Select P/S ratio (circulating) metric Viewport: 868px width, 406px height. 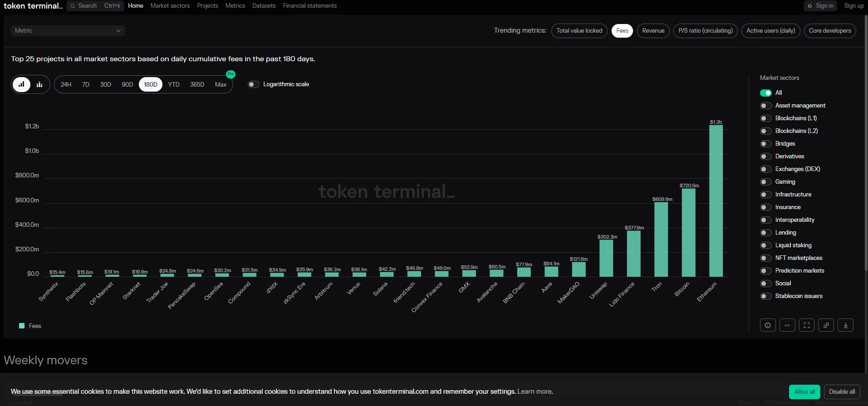[706, 31]
